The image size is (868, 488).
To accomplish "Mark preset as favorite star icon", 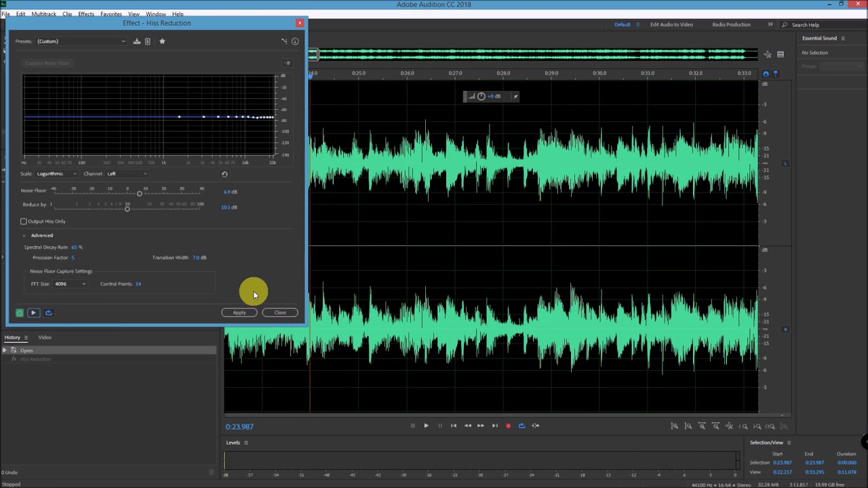I will pos(162,41).
